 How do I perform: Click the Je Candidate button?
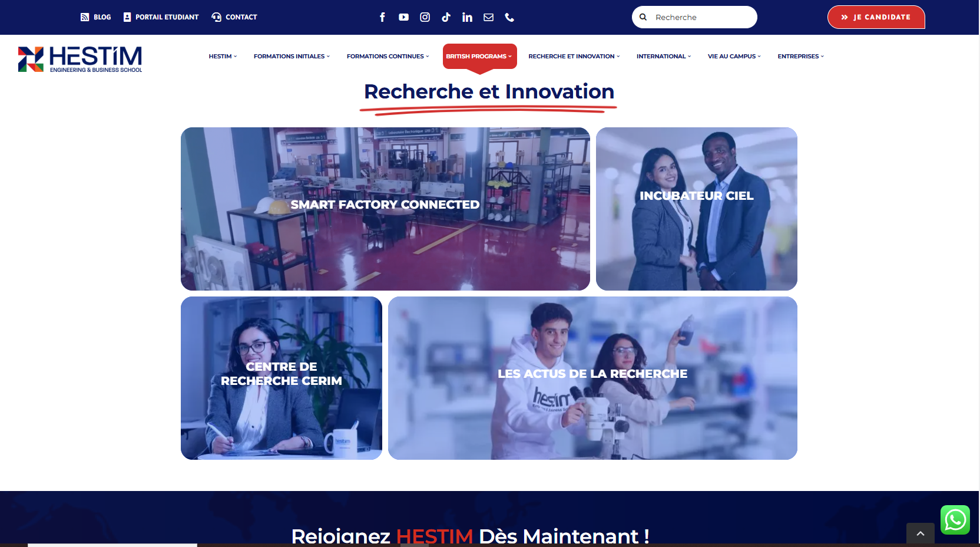click(x=876, y=17)
